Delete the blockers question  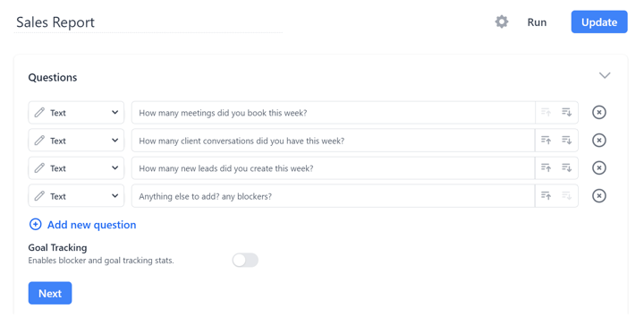(x=598, y=195)
